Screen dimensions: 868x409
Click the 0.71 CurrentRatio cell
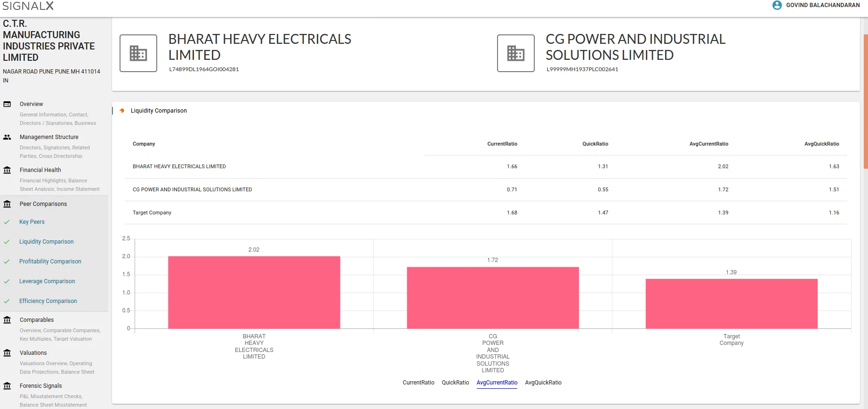click(512, 190)
